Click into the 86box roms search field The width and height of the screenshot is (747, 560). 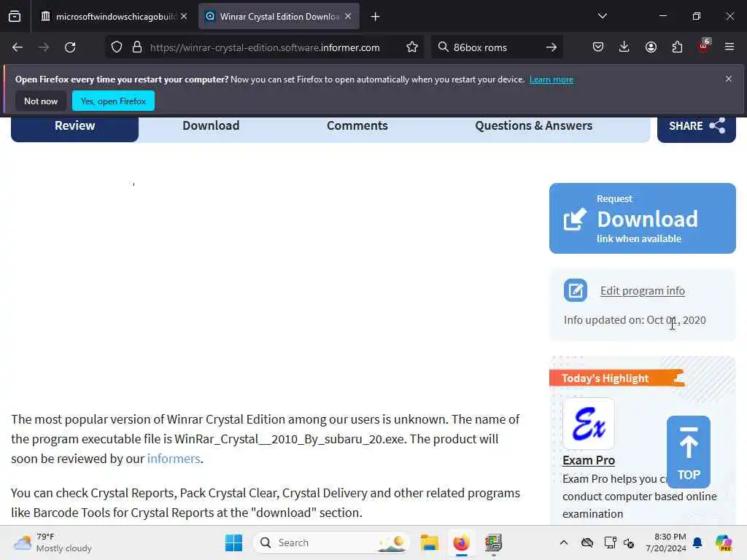(x=495, y=47)
